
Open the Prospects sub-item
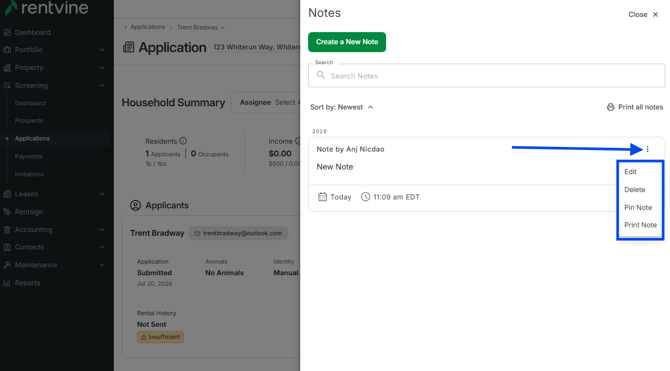29,121
